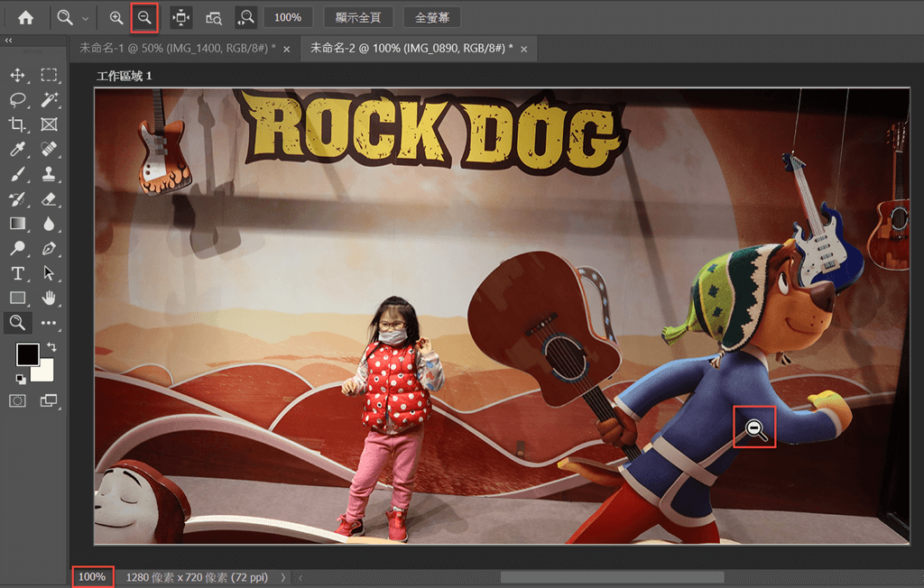
Task: Select the Path Selection tool
Action: pos(49,273)
